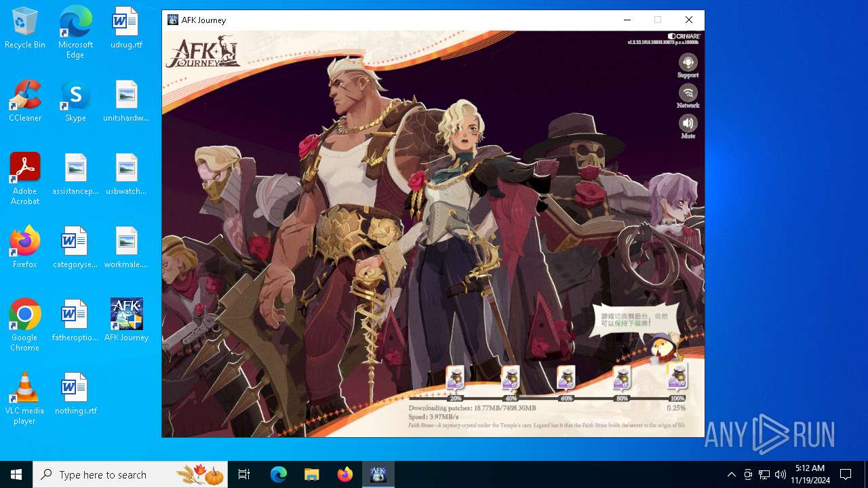Click the "Downloading patches" status text
This screenshot has width=868, height=488.
[x=472, y=408]
